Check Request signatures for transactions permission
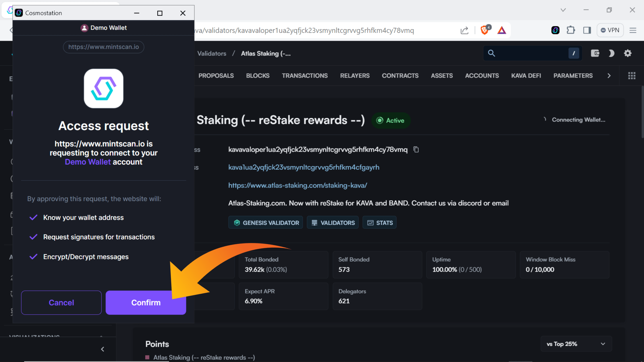 (x=33, y=237)
